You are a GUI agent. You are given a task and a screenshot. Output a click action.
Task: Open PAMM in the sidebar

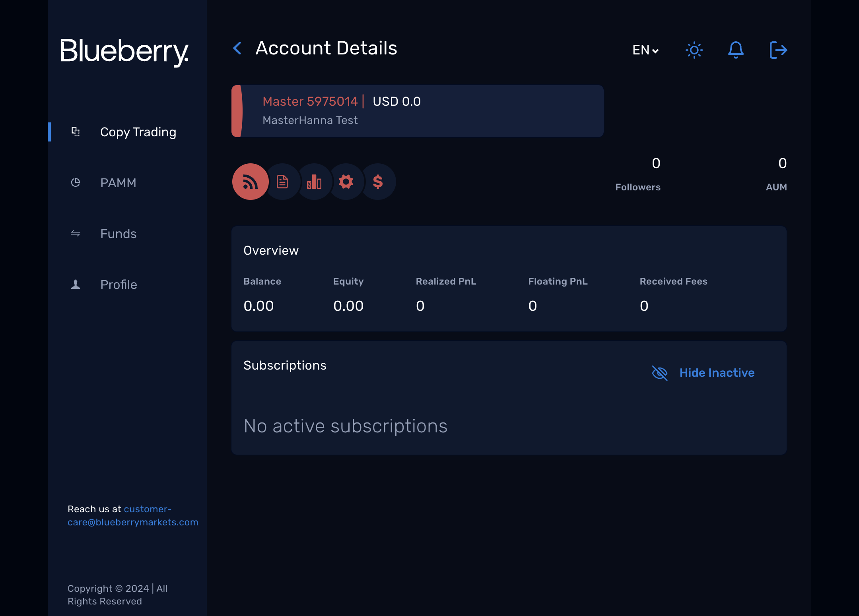(x=118, y=183)
